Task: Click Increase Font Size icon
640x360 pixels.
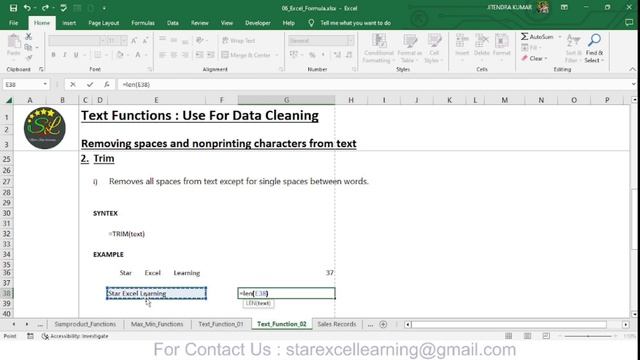Action: tap(134, 40)
